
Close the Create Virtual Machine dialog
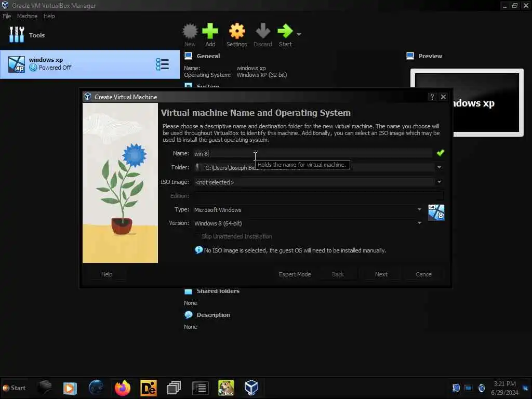pyautogui.click(x=443, y=97)
